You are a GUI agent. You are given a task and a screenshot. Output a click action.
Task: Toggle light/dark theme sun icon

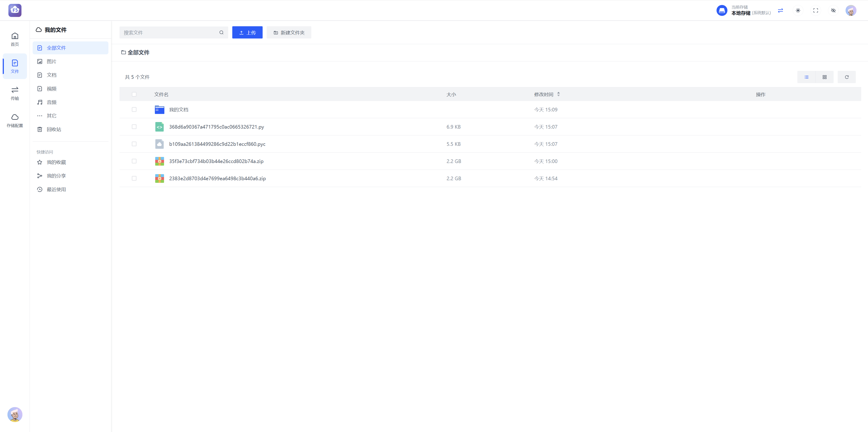[x=798, y=10]
